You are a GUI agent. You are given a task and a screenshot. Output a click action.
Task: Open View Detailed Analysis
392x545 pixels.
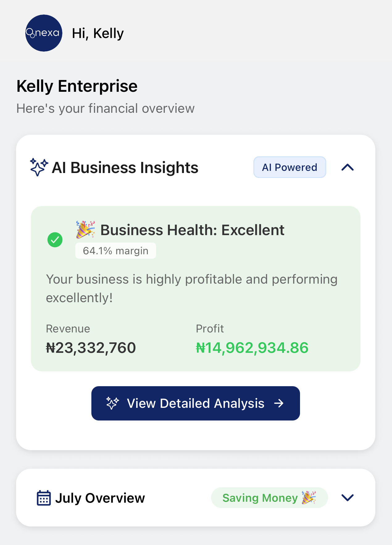click(196, 403)
